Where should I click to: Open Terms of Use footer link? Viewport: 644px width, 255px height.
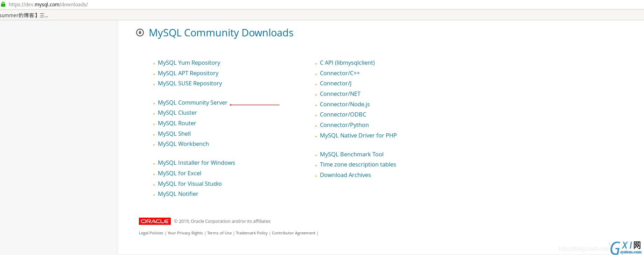pos(219,233)
